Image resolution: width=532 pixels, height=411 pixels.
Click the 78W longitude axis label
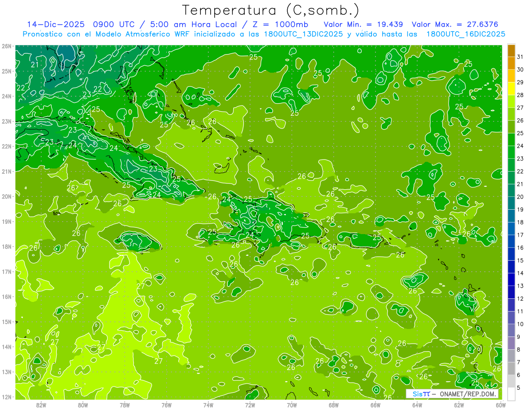125,405
